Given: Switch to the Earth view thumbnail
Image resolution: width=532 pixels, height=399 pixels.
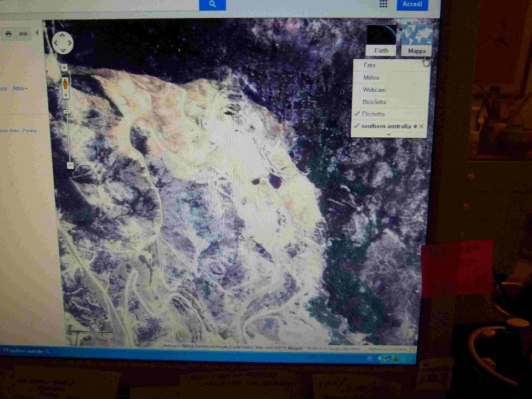Looking at the screenshot, I should [381, 40].
